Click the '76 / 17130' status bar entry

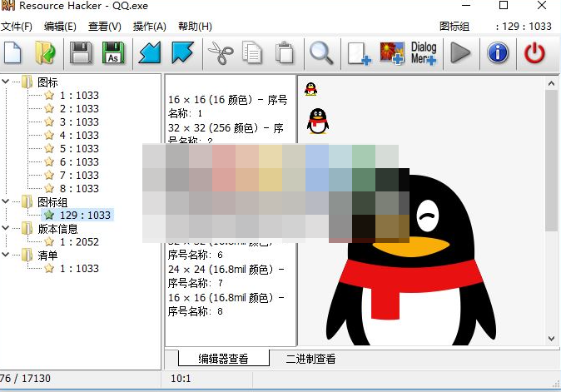(25, 379)
